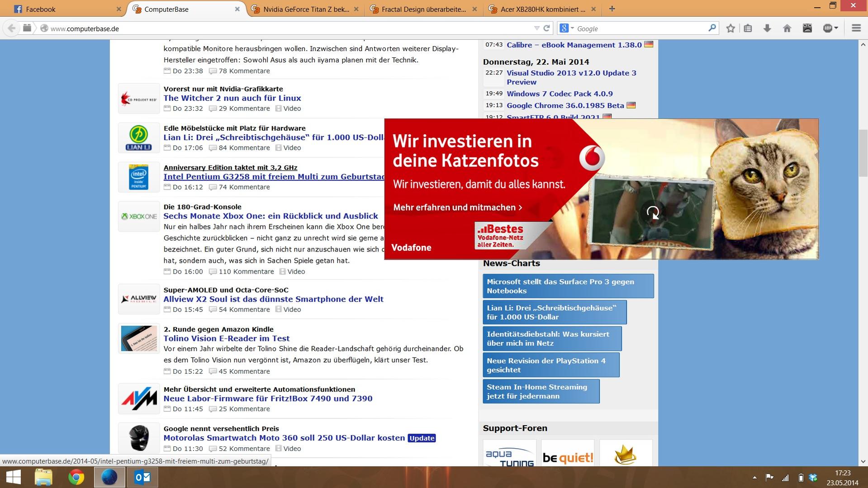Screen dimensions: 868x488
Task: Check the network signal tray icon
Action: [785, 477]
